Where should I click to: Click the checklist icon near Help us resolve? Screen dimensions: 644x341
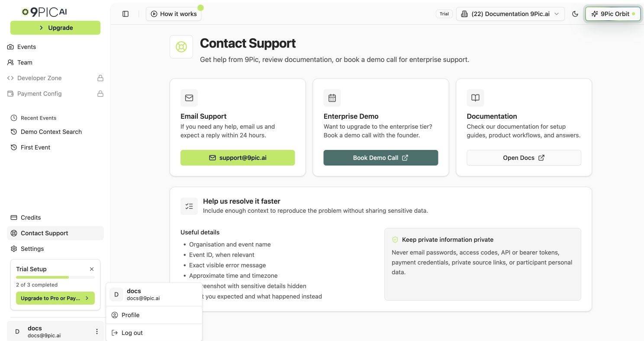(189, 206)
